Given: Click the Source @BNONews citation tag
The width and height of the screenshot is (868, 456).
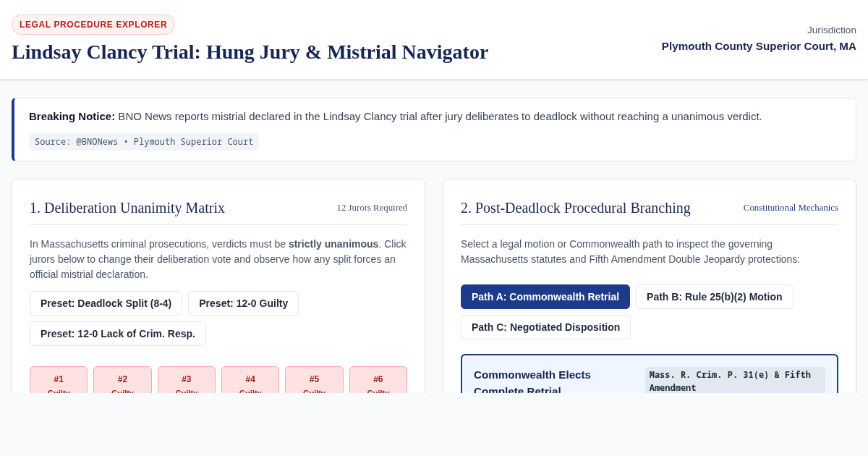Looking at the screenshot, I should pos(144,142).
